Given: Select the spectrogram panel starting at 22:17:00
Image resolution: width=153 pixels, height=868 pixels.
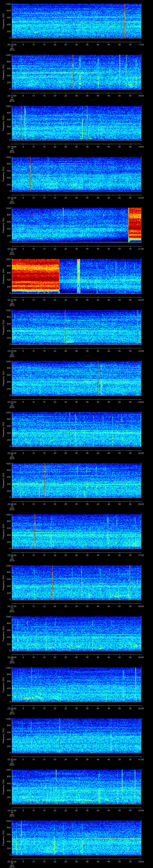Looking at the screenshot, I should pyautogui.click(x=76, y=72).
